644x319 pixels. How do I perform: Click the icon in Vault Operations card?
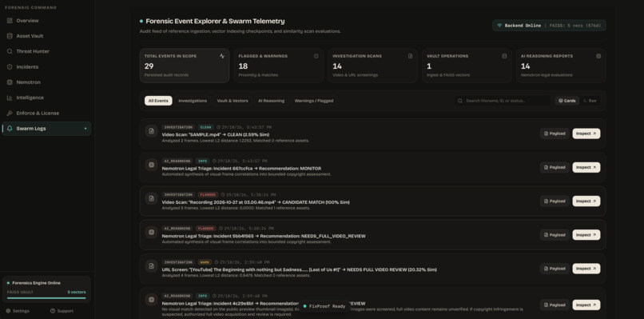pos(504,56)
